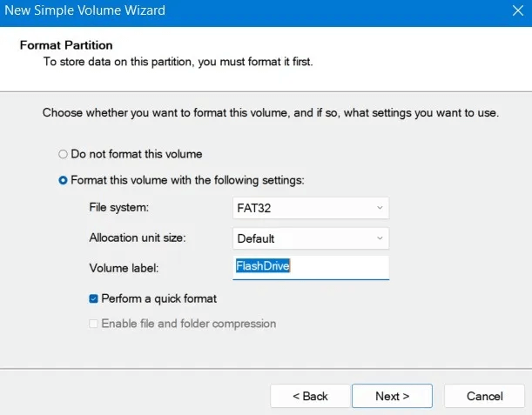
Task: Tick the 'Enable file and folder compression' checkbox
Action: [93, 324]
